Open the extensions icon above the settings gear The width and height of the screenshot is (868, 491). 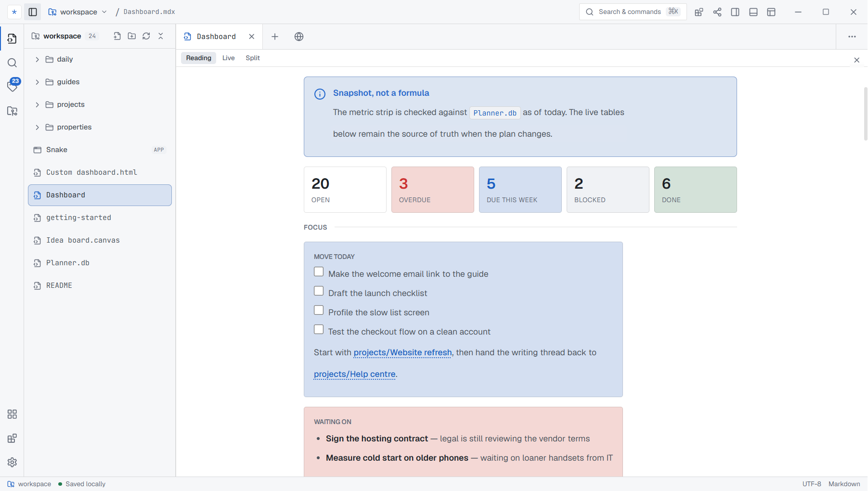(12, 439)
